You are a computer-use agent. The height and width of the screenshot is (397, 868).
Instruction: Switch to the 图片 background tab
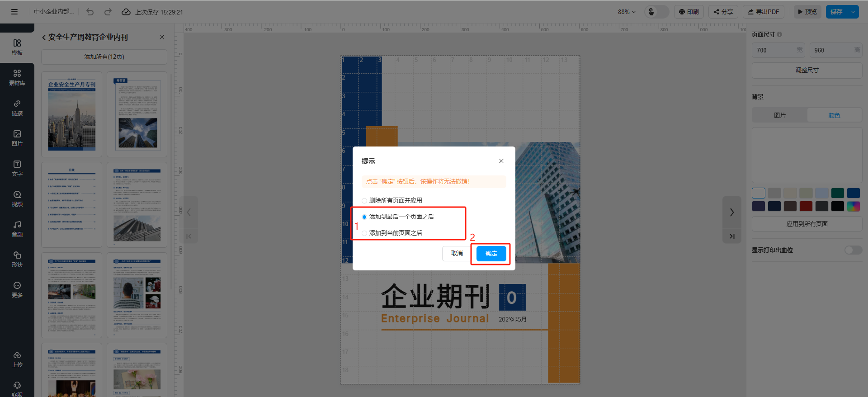[x=779, y=115]
